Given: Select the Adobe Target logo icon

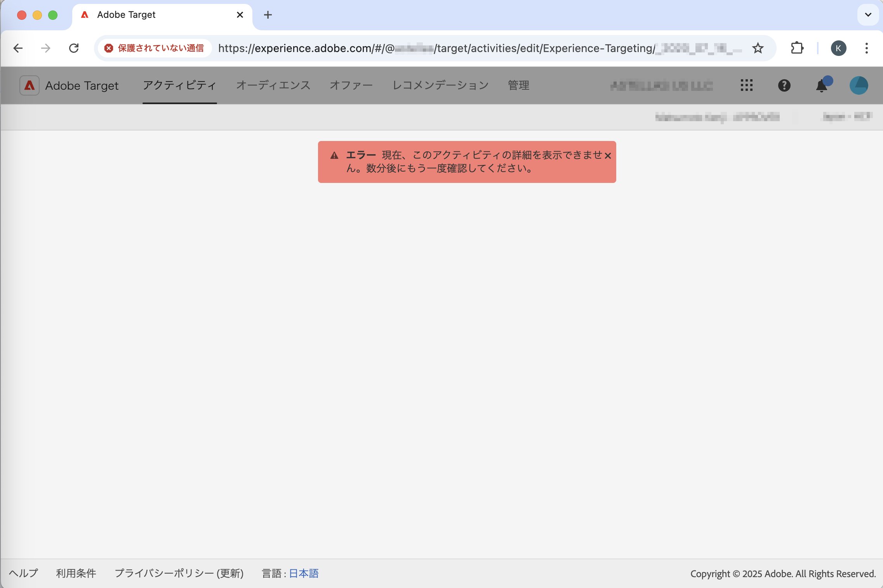Looking at the screenshot, I should pyautogui.click(x=30, y=85).
